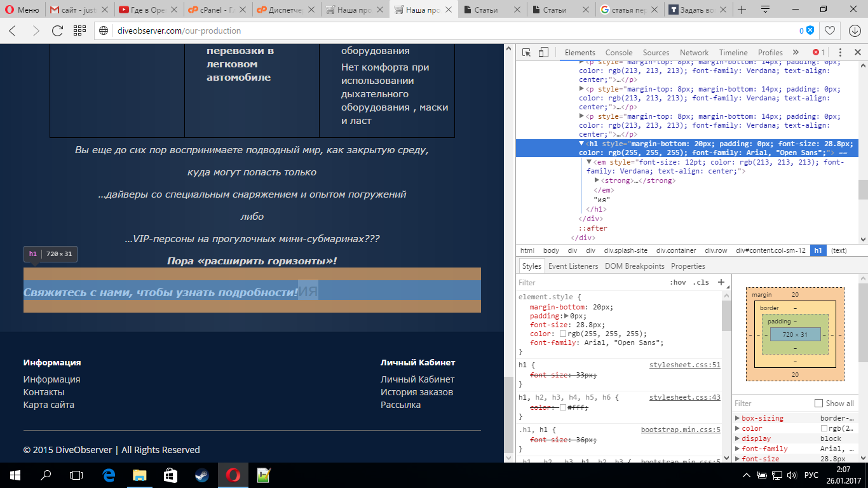Viewport: 868px width, 488px height.
Task: Open downloads arrow icon in Opera toolbar
Action: [x=854, y=30]
